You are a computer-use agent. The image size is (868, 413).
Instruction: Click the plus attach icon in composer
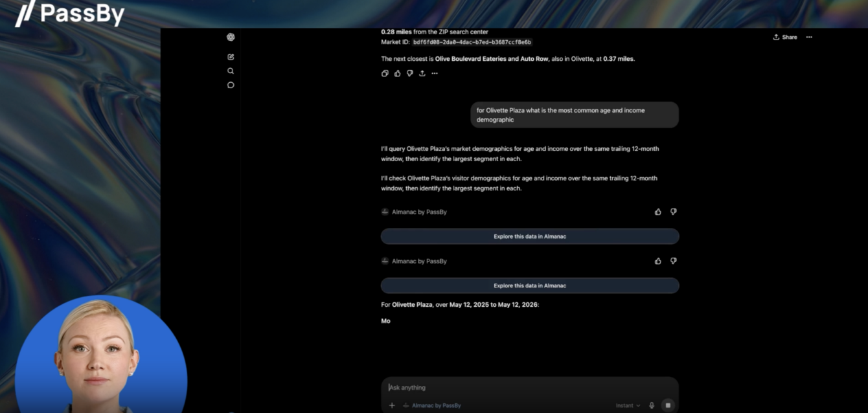point(392,405)
